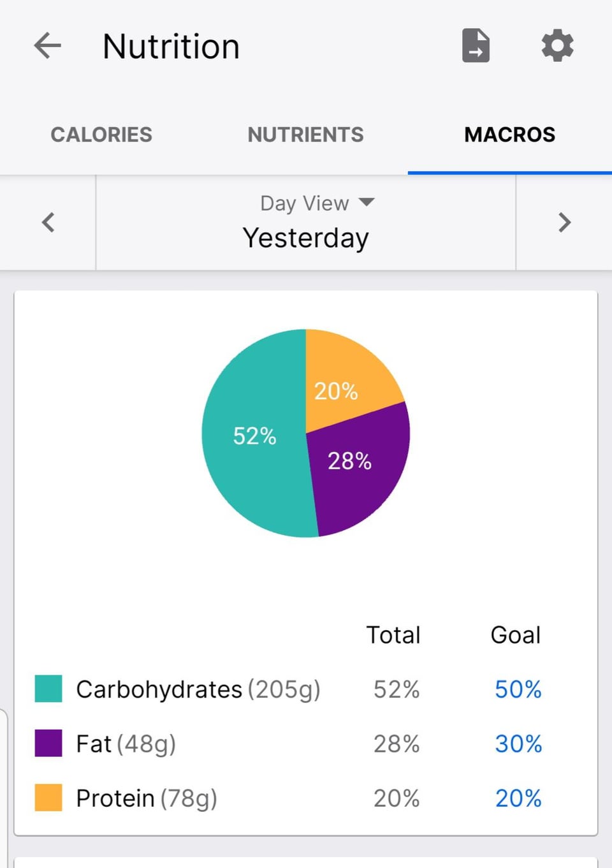612x868 pixels.
Task: Click the orange Protein color swatch
Action: 48,797
